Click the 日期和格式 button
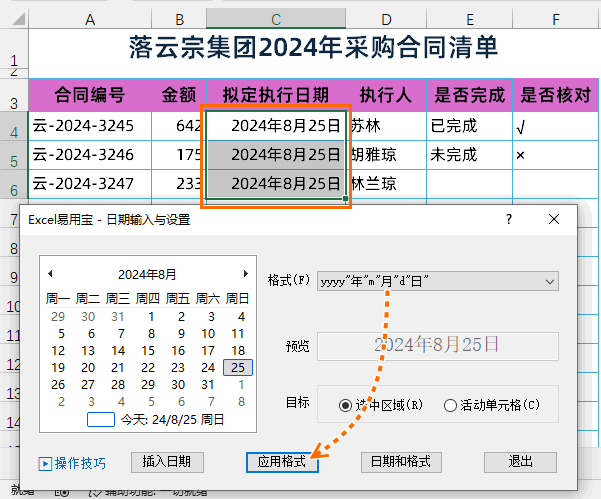The image size is (601, 499). (400, 462)
